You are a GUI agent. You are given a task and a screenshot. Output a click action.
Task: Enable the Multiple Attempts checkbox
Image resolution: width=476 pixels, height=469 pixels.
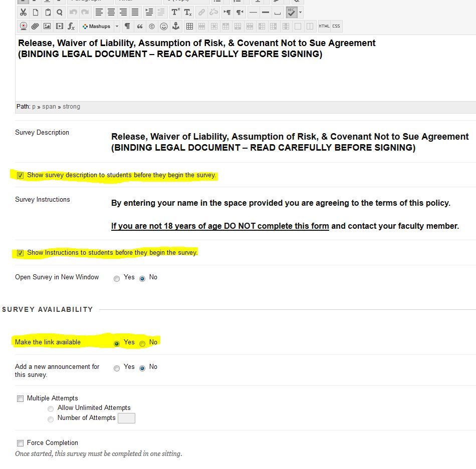21,399
